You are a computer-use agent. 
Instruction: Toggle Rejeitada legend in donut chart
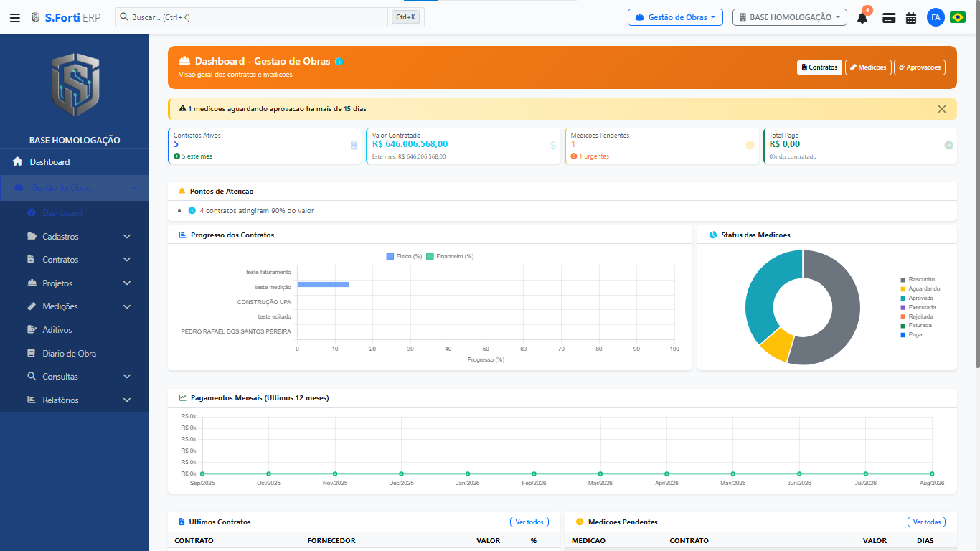click(917, 316)
